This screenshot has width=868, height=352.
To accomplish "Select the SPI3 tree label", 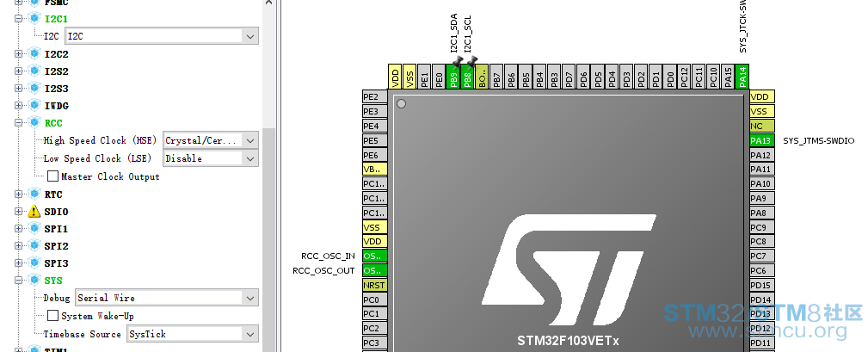I will pyautogui.click(x=57, y=262).
